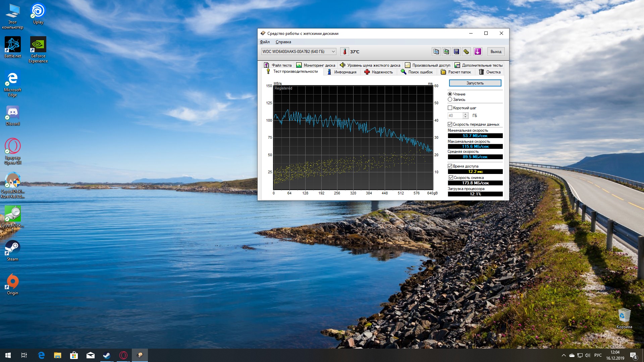Click the yellow options settings icon
The width and height of the screenshot is (644, 362).
[466, 52]
